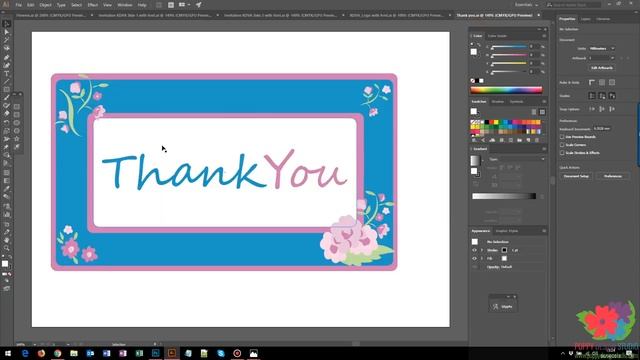
Task: Open the Artboard number dropdown
Action: [602, 58]
